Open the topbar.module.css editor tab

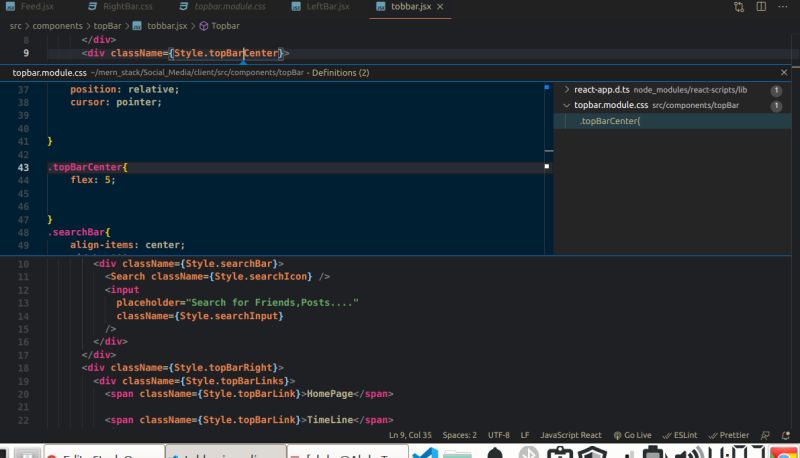(222, 7)
